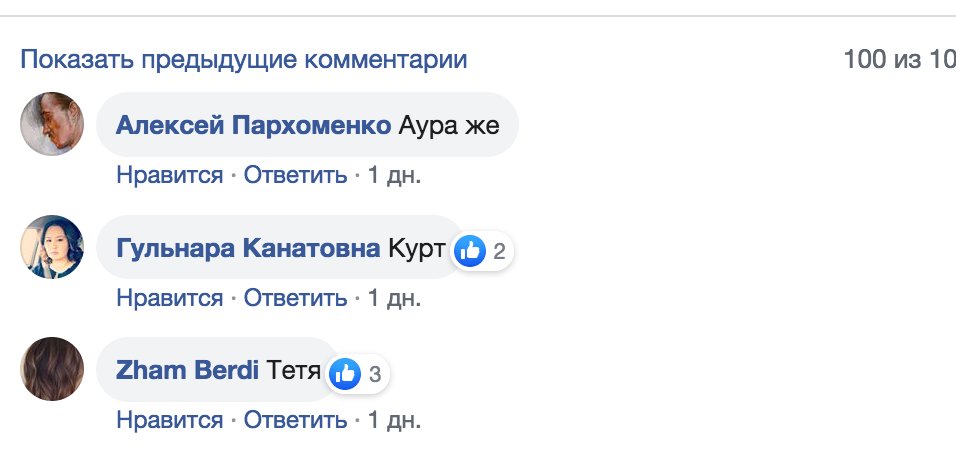Click the «1 дн.» timestamp of Гульнара's comment

pyautogui.click(x=394, y=298)
